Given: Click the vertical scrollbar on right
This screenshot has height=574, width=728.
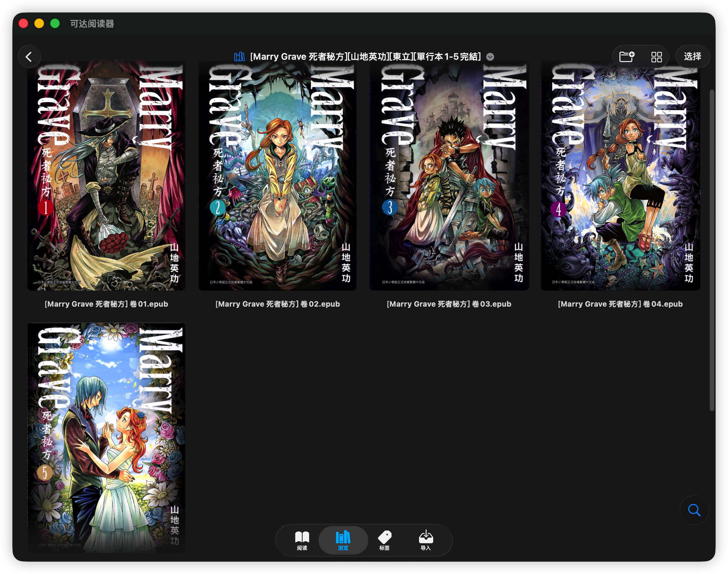Looking at the screenshot, I should pyautogui.click(x=712, y=250).
